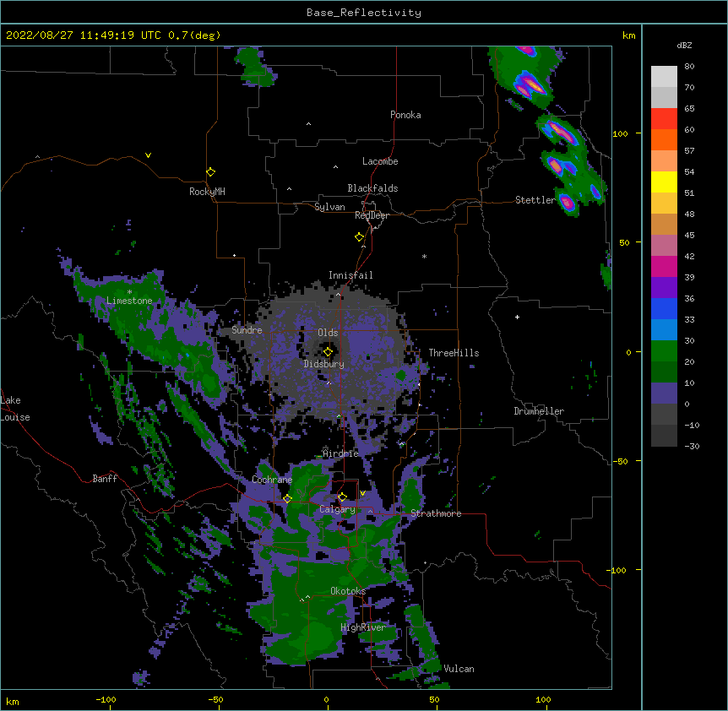Click the white plus marker north of Drumheller
This screenshot has width=728, height=711.
(x=517, y=317)
